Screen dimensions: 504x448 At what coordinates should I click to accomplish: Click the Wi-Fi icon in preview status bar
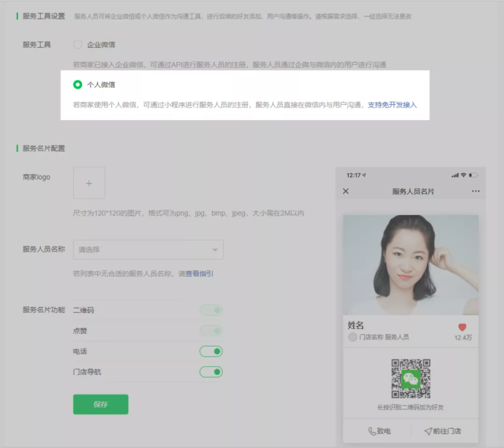click(x=463, y=175)
